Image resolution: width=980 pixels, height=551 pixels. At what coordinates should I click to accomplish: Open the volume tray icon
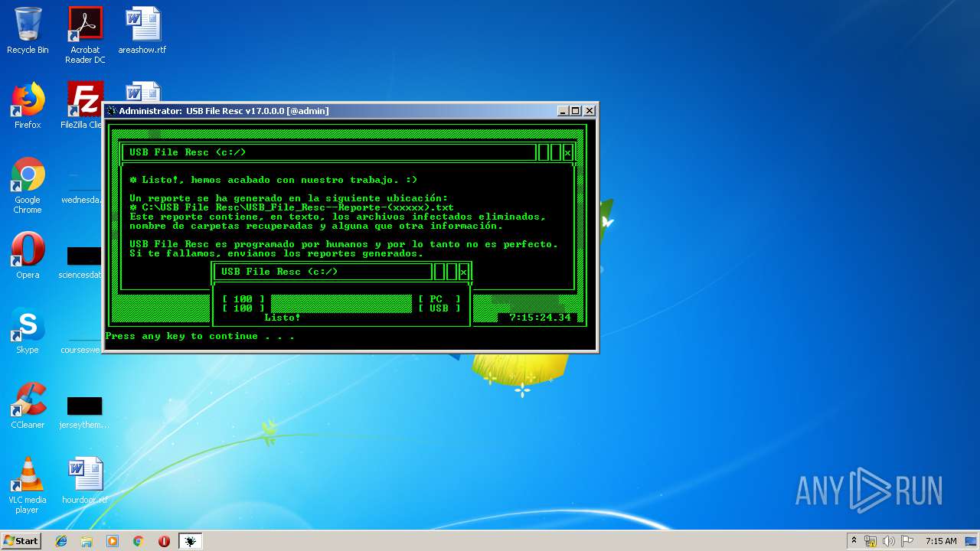pos(889,541)
